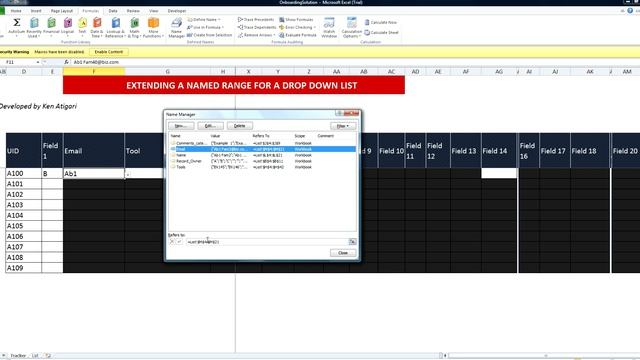Open Lookup & Reference functions
The width and height of the screenshot is (640, 360).
pos(115,27)
